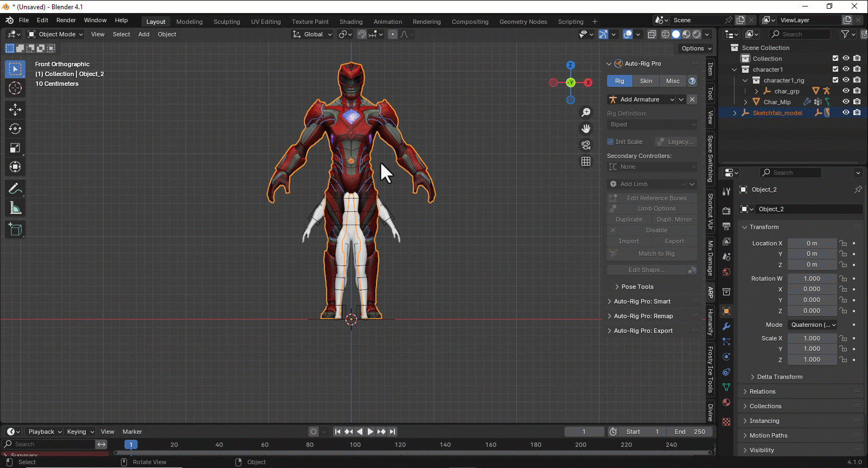Click the Options button in viewport
The image size is (868, 468).
(696, 48)
